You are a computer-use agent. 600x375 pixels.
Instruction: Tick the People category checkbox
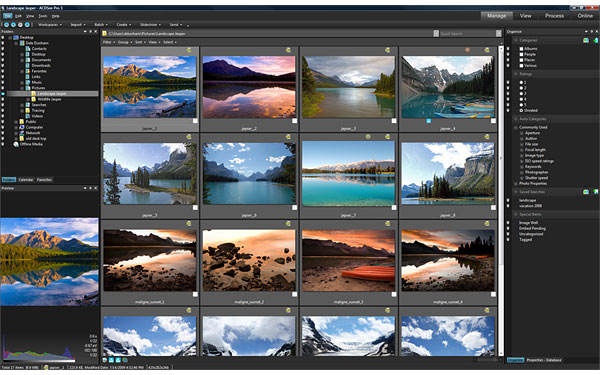[x=521, y=54]
